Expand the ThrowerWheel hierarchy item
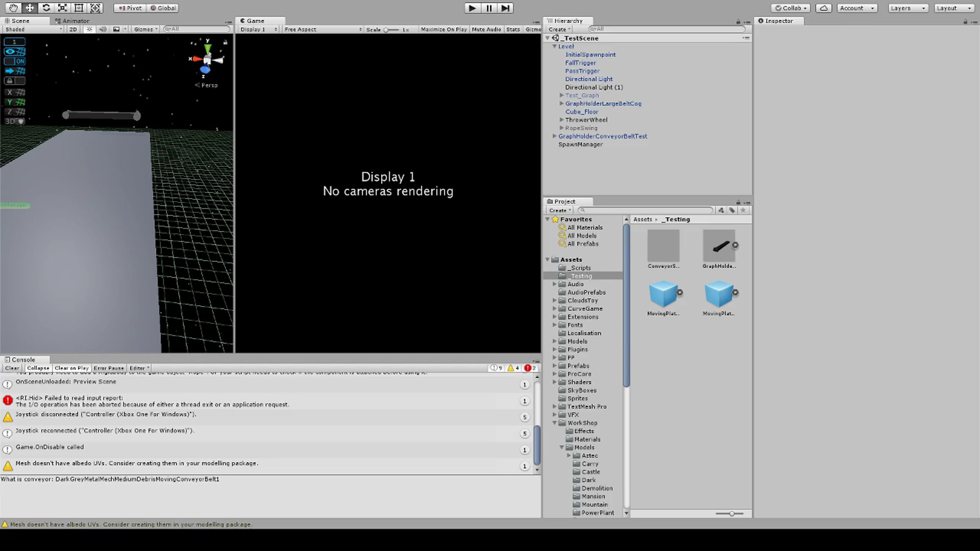 561,120
